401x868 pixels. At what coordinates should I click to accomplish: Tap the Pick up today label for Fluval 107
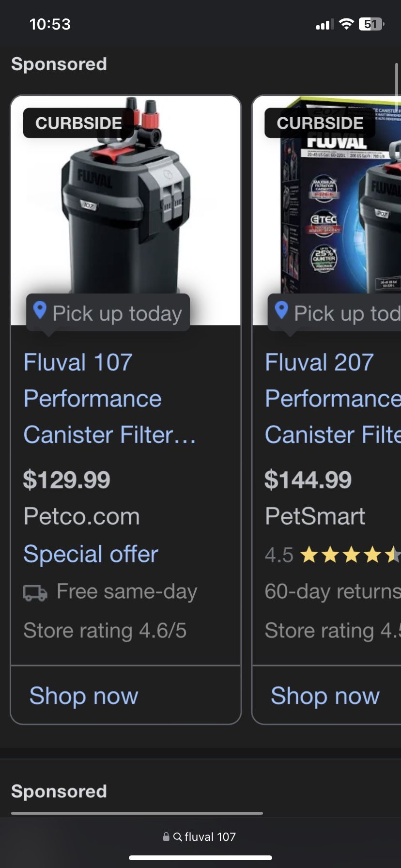pyautogui.click(x=117, y=313)
